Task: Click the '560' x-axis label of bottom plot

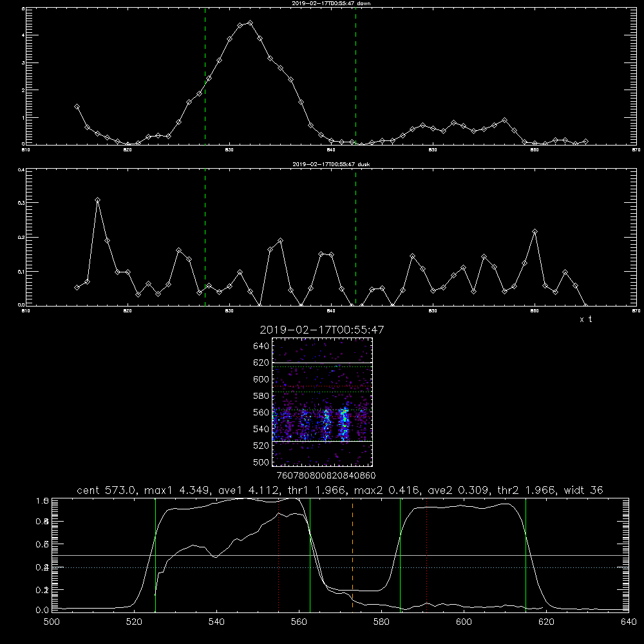Action: pos(299,622)
